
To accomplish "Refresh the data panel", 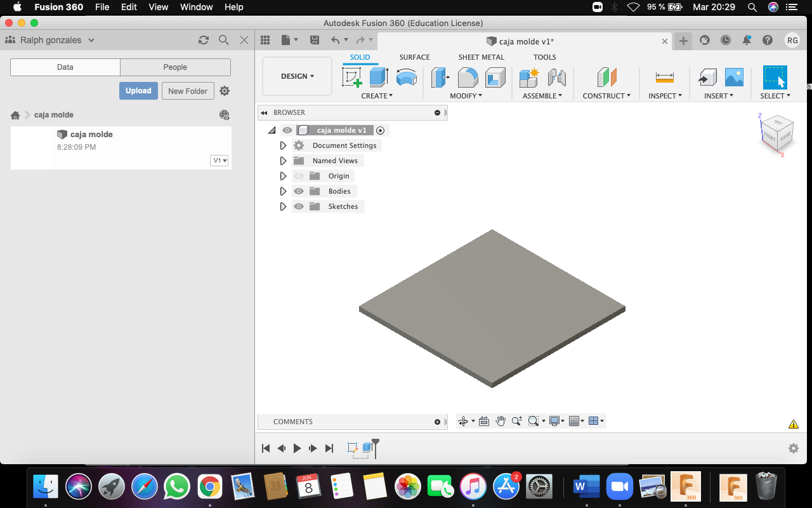I will pyautogui.click(x=204, y=40).
